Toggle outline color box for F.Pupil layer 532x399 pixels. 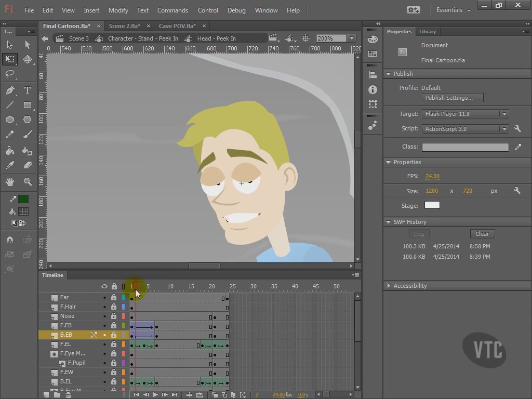124,363
